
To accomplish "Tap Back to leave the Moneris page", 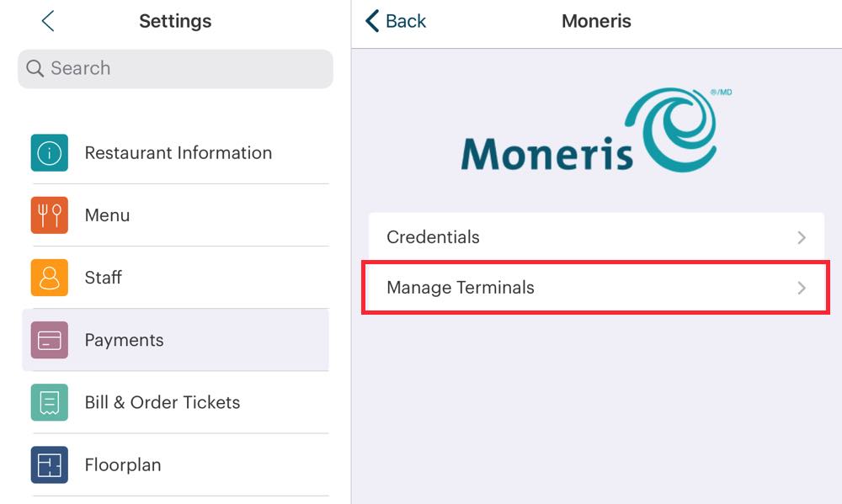I will (394, 21).
